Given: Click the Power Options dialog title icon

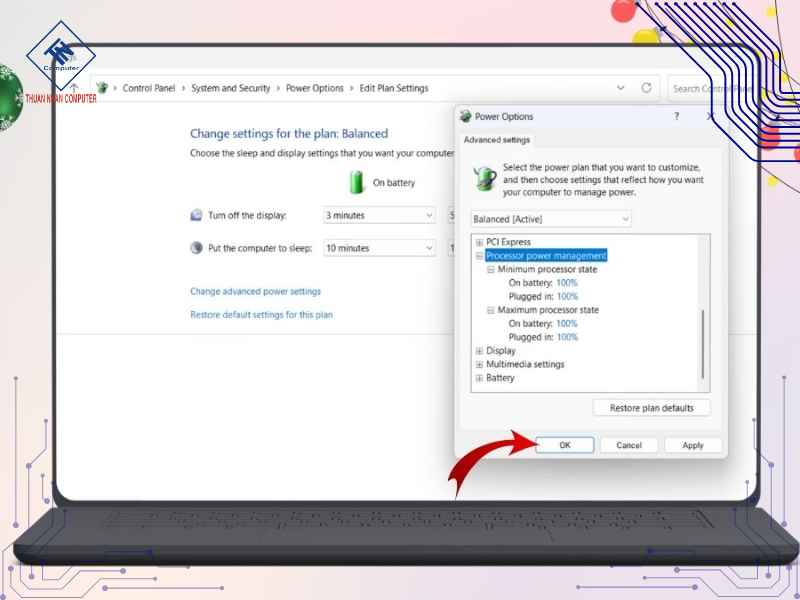Looking at the screenshot, I should tap(465, 117).
